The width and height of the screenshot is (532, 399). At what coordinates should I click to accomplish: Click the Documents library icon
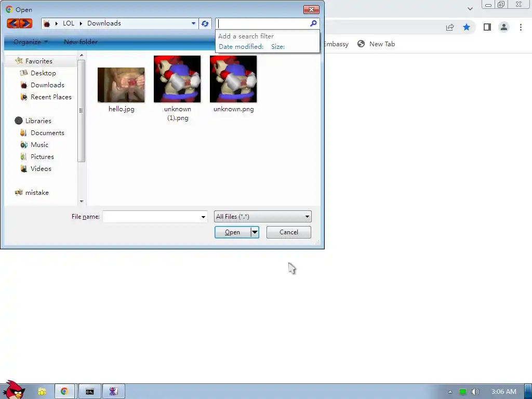[x=23, y=132]
